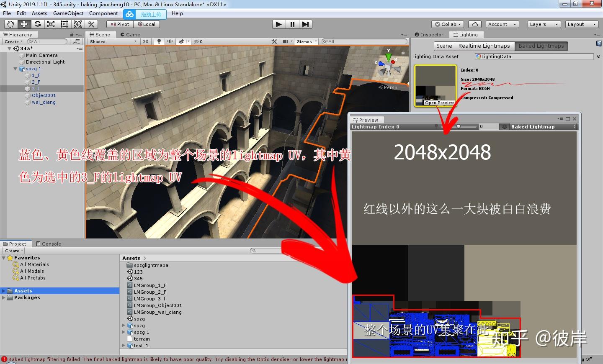Select the Transform tool
Screen dimensions: 603x364
pyautogui.click(x=77, y=24)
